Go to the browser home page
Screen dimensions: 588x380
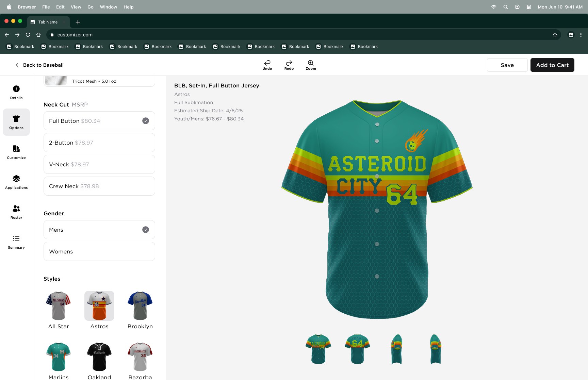(38, 35)
